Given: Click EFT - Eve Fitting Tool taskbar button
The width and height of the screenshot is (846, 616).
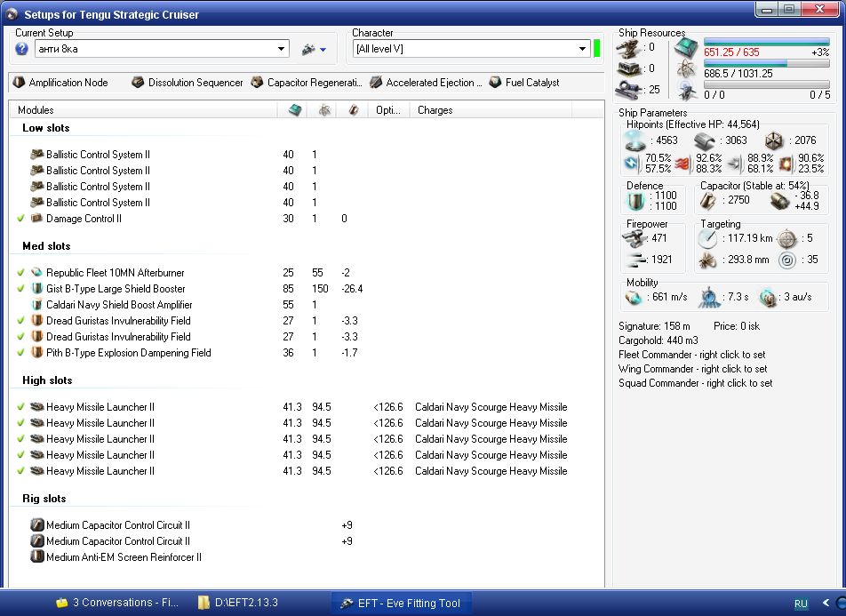Looking at the screenshot, I should tap(401, 603).
